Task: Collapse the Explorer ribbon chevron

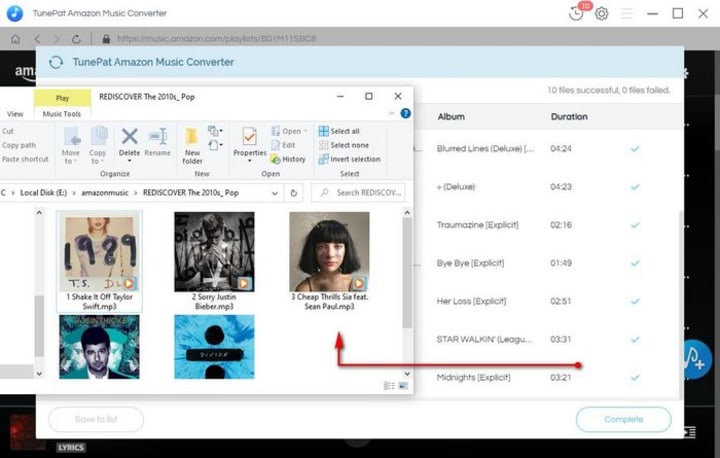Action: [x=392, y=113]
